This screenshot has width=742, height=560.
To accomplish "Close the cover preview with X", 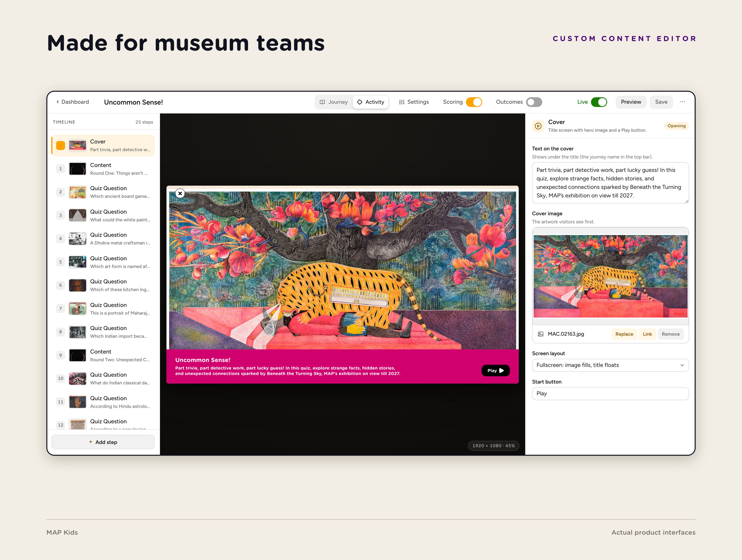I will [180, 193].
